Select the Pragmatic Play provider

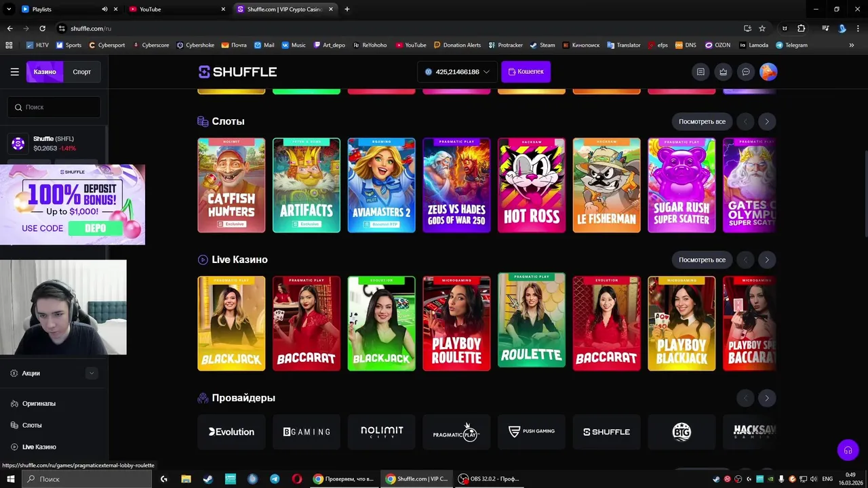pyautogui.click(x=456, y=432)
